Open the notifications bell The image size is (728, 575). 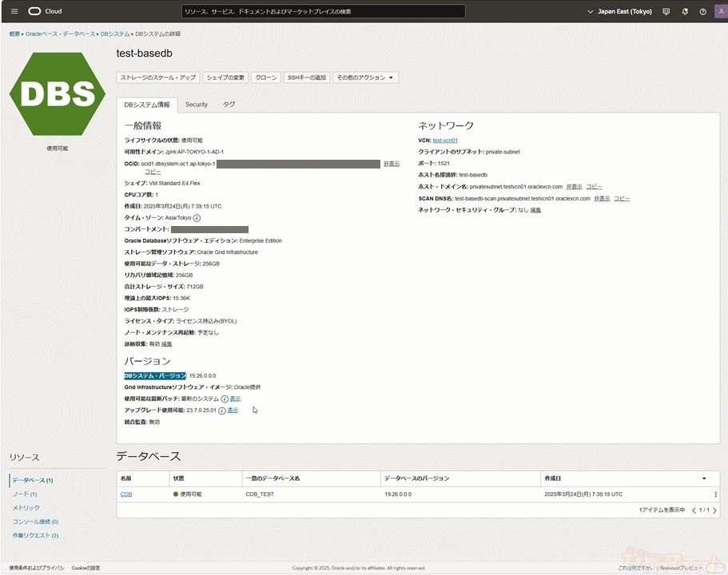pos(685,11)
